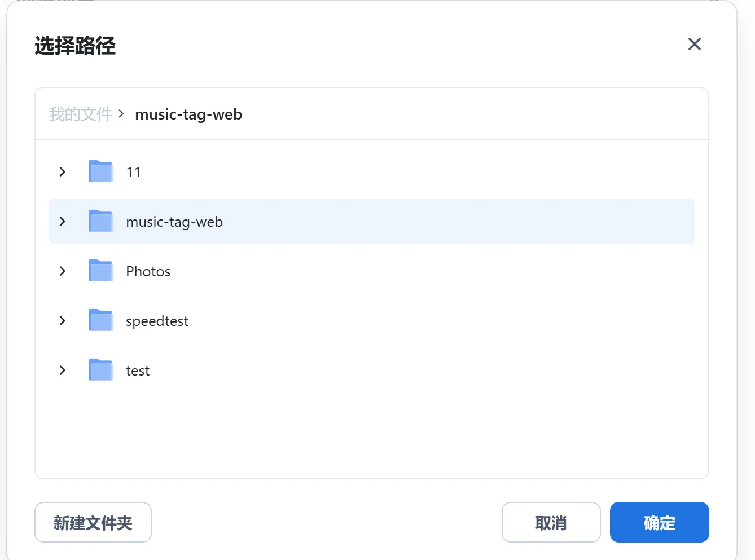
Task: Click the test folder icon
Action: (x=101, y=370)
